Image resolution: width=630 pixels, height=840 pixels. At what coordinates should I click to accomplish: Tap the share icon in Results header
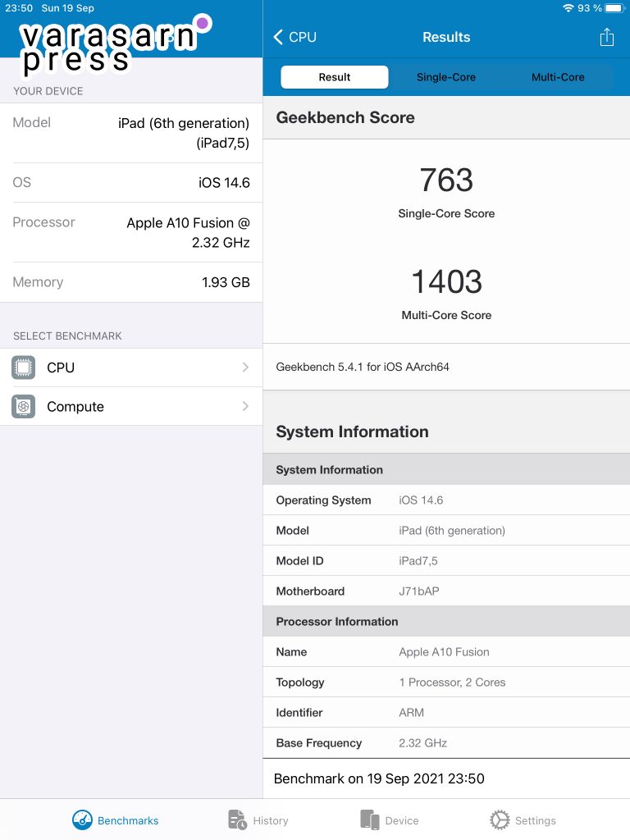606,37
